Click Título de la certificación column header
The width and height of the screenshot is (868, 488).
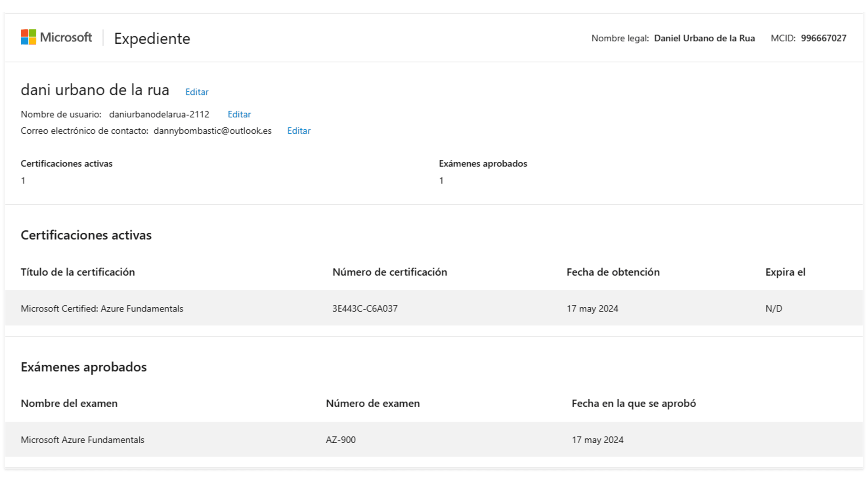78,272
